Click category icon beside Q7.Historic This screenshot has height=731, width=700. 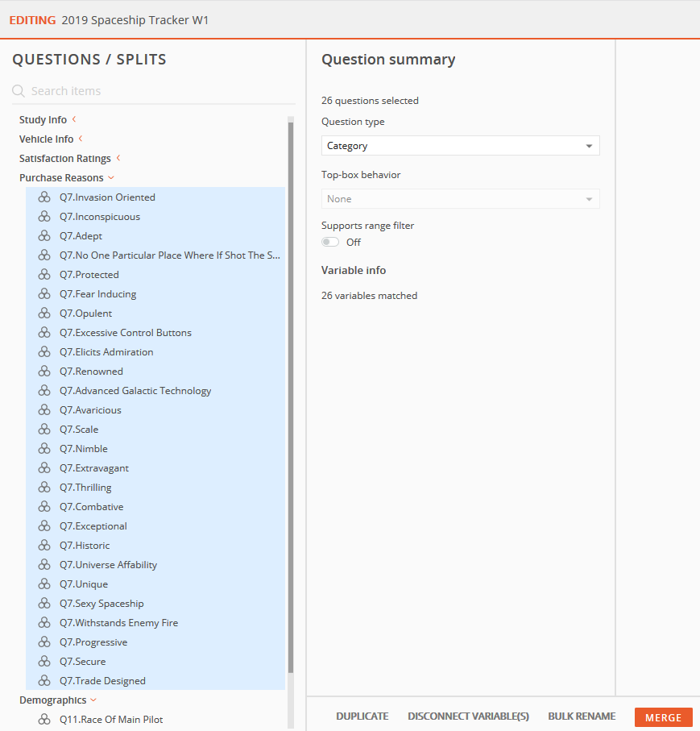click(x=44, y=546)
